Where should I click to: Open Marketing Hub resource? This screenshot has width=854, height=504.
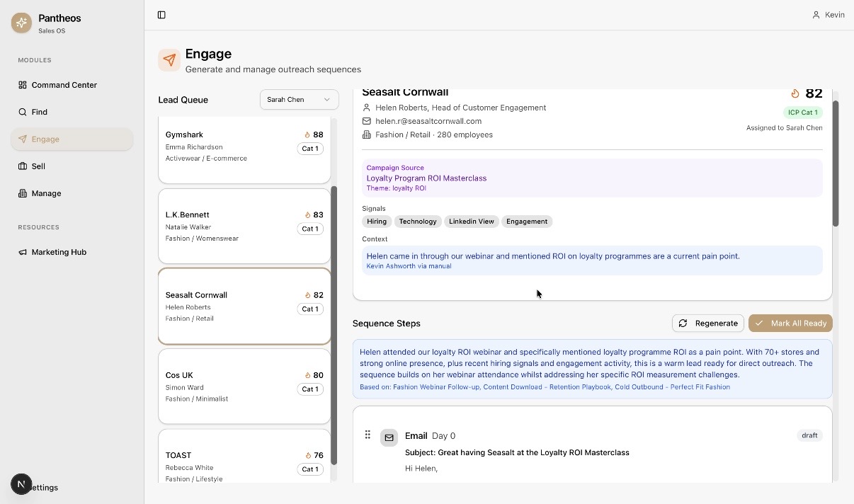coord(59,252)
